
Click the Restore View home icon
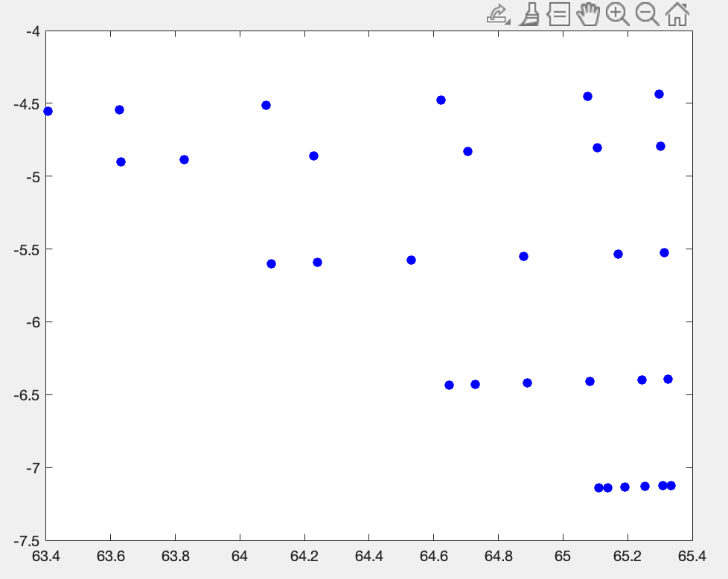677,14
